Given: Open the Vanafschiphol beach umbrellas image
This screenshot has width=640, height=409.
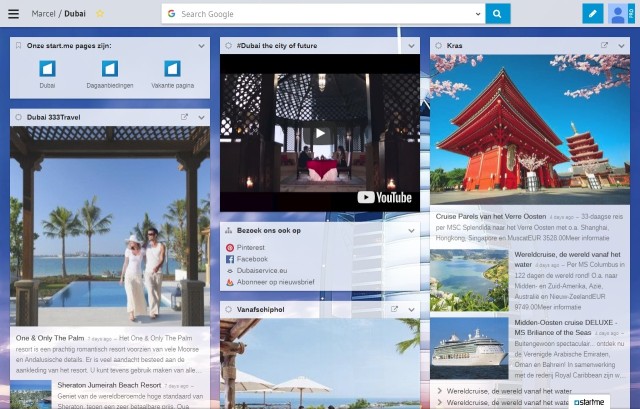Looking at the screenshot, I should (x=320, y=364).
